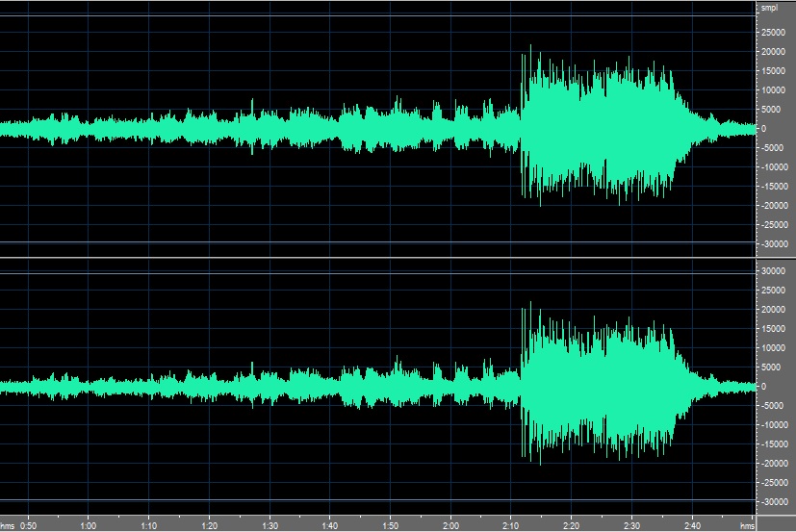Screen dimensions: 796x532
Task: Click the 2:00 mark on the time ruler
Action: coord(450,526)
